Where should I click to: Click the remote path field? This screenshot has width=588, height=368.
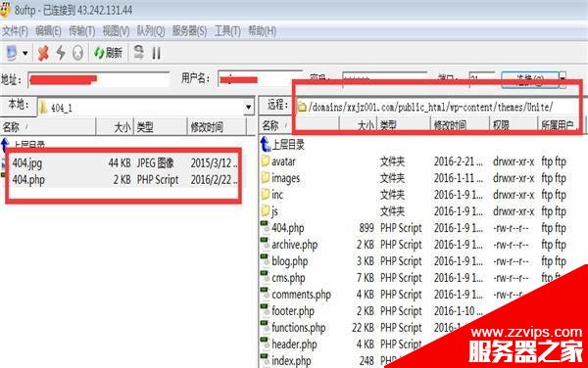click(x=437, y=107)
